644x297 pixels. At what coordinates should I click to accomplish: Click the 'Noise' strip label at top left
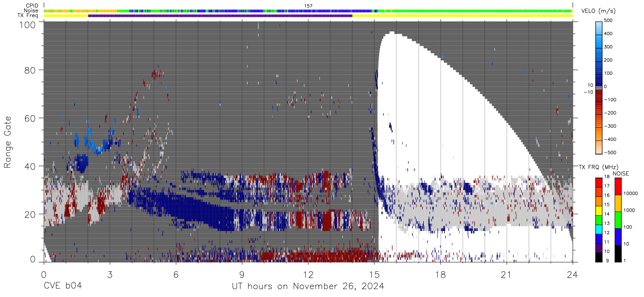pos(31,10)
